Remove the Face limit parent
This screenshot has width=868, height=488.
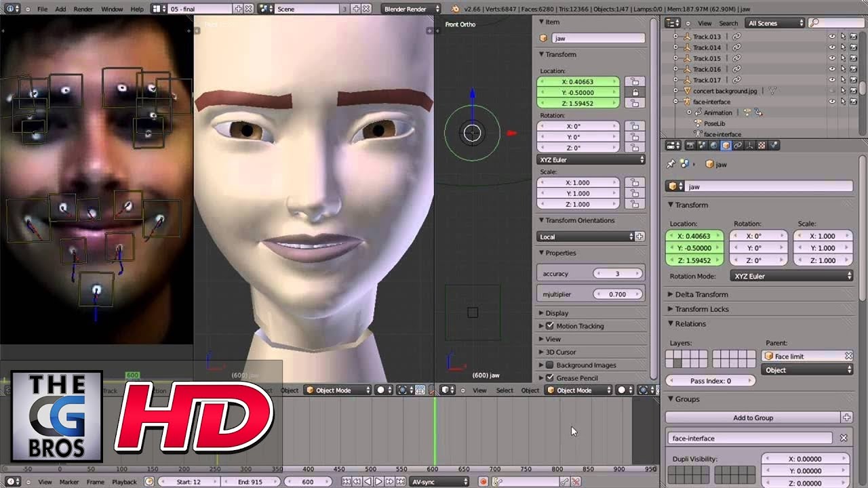pos(848,356)
